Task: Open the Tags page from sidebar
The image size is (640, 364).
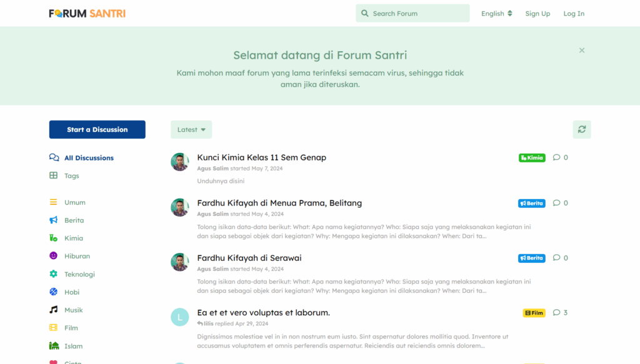Action: (x=72, y=176)
